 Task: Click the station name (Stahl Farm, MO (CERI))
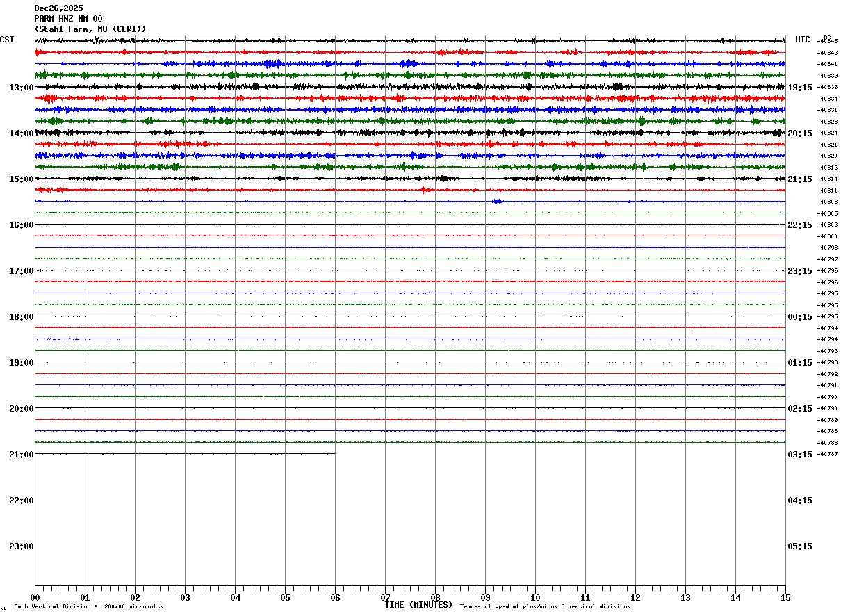click(90, 29)
